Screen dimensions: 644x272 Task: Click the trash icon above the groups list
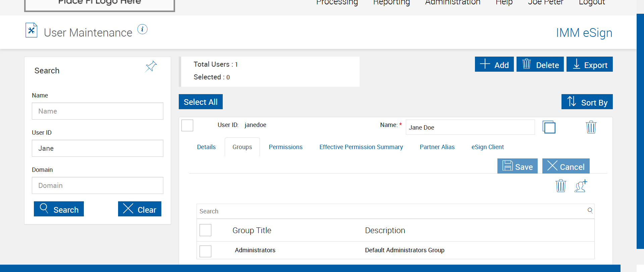pos(560,186)
